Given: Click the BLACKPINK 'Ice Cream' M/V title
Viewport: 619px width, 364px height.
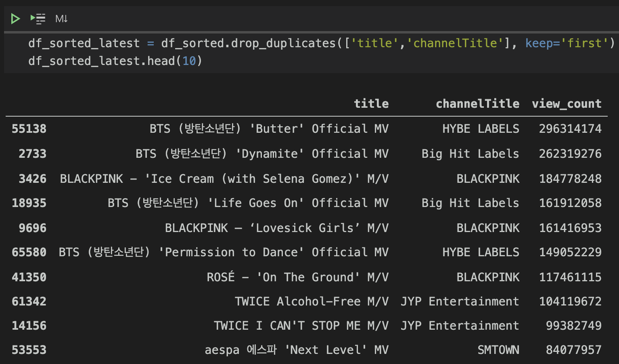Looking at the screenshot, I should pos(224,179).
